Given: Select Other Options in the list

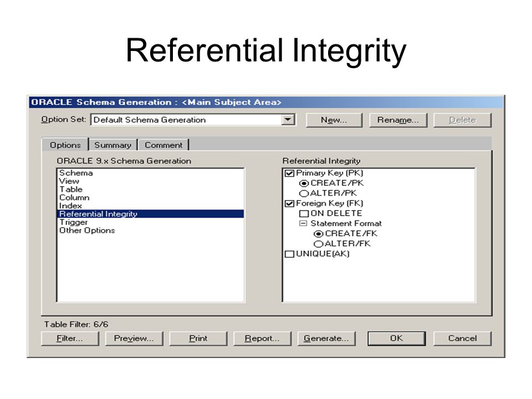Looking at the screenshot, I should 87,231.
